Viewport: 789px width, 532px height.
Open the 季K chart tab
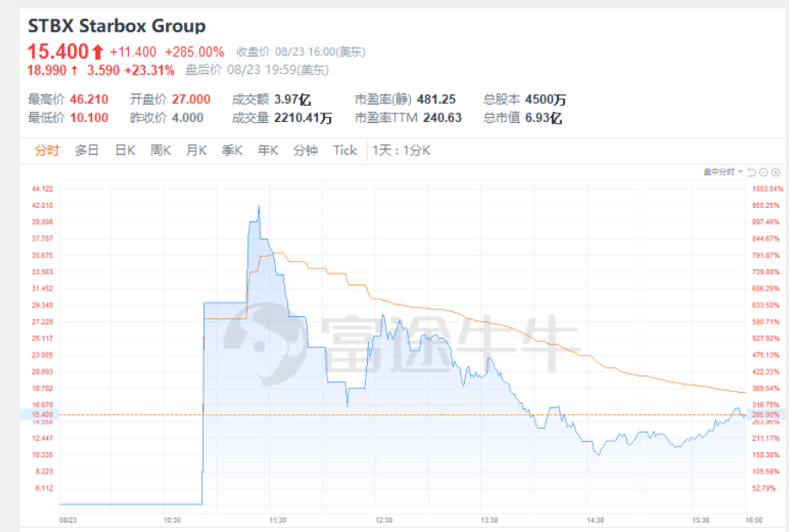(232, 150)
